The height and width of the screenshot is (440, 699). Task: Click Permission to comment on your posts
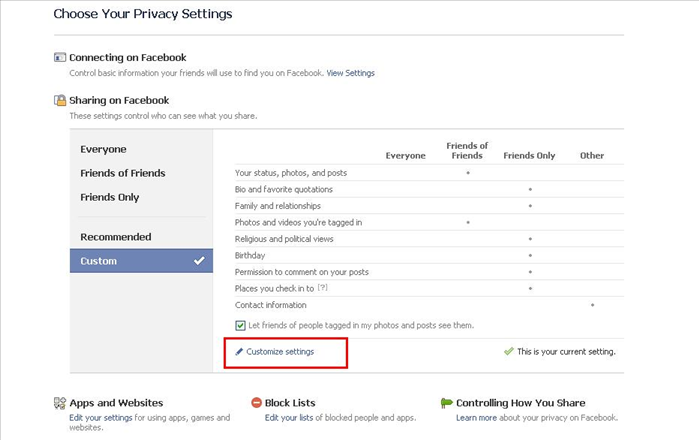pos(302,272)
